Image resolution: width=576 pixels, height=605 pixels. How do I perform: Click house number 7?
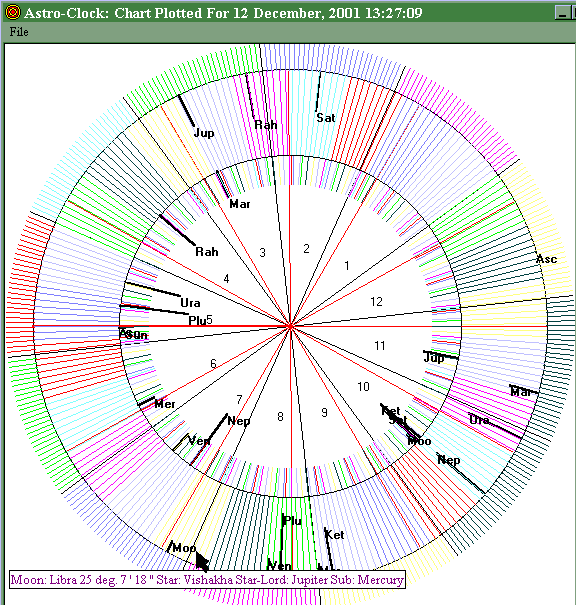(x=239, y=399)
